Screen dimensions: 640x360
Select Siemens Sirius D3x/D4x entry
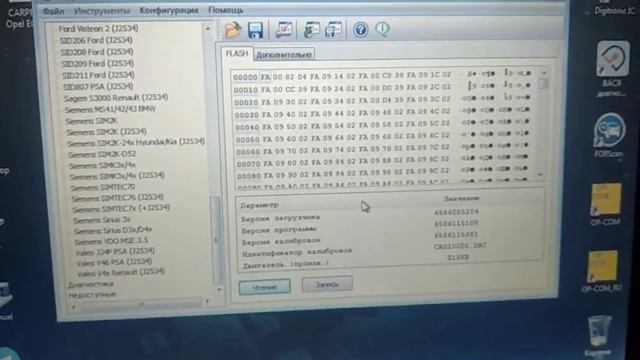113,230
